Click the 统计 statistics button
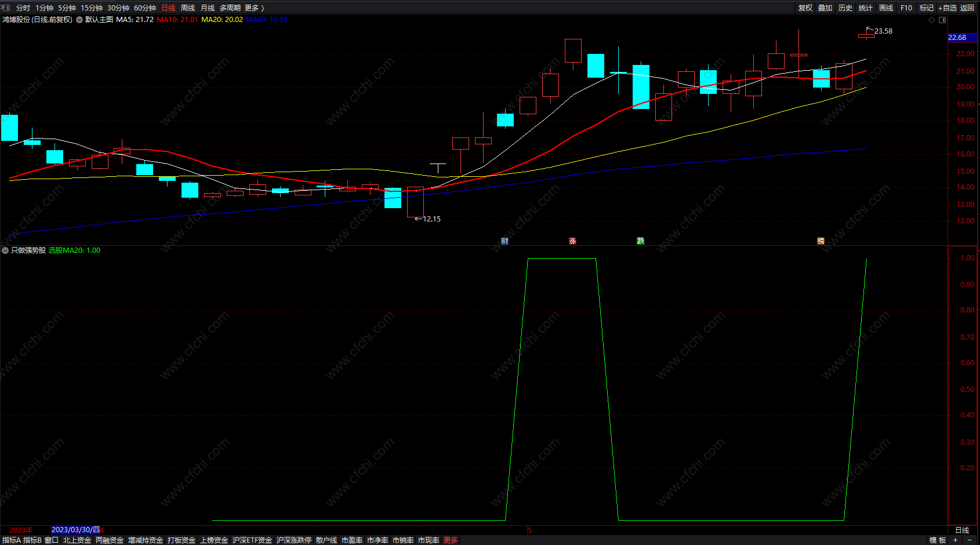The image size is (980, 545). [866, 8]
